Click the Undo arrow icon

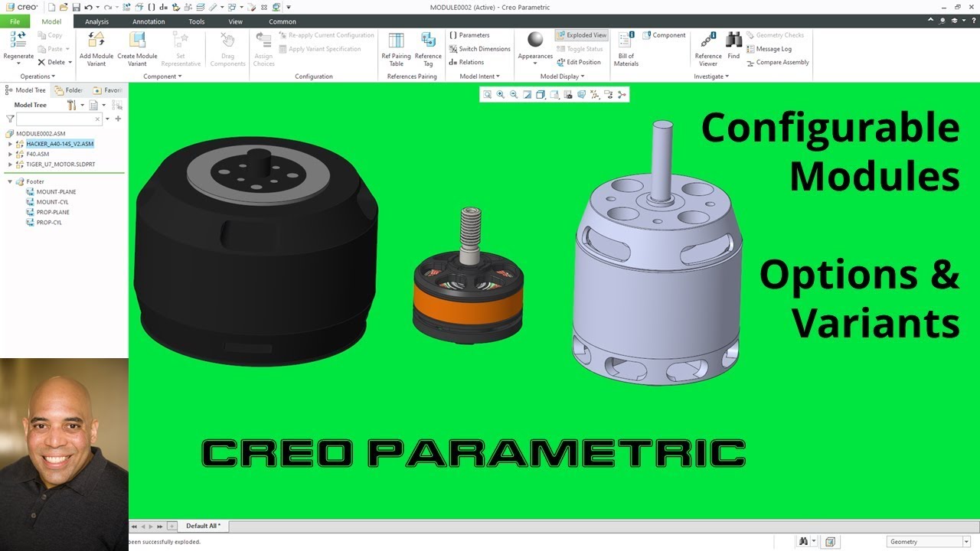(x=89, y=7)
